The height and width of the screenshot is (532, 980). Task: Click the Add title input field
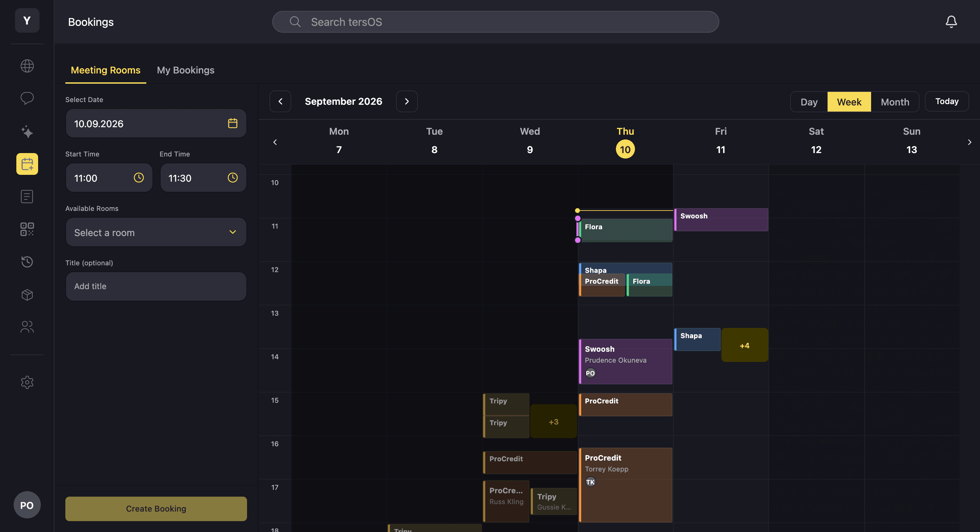pyautogui.click(x=156, y=286)
